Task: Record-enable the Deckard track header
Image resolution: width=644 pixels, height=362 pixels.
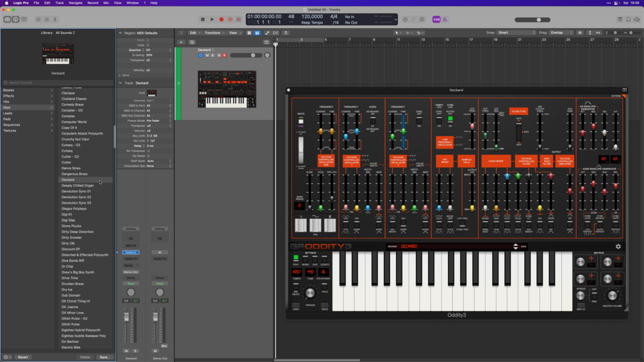Action: click(224, 55)
